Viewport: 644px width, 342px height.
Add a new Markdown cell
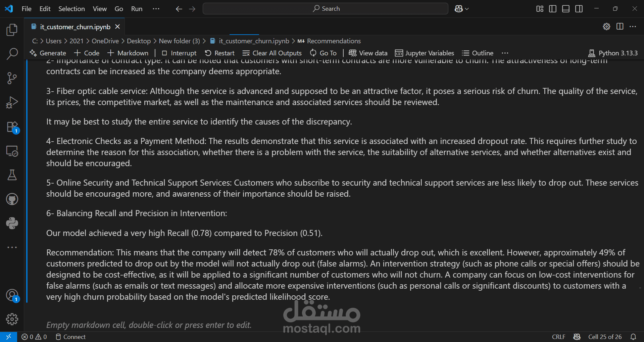[x=128, y=53]
